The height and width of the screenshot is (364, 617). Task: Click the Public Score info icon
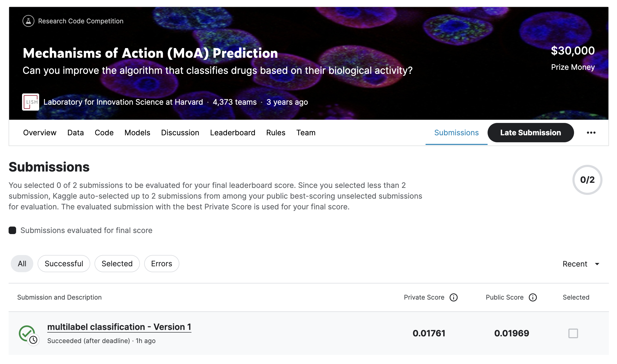pos(533,297)
